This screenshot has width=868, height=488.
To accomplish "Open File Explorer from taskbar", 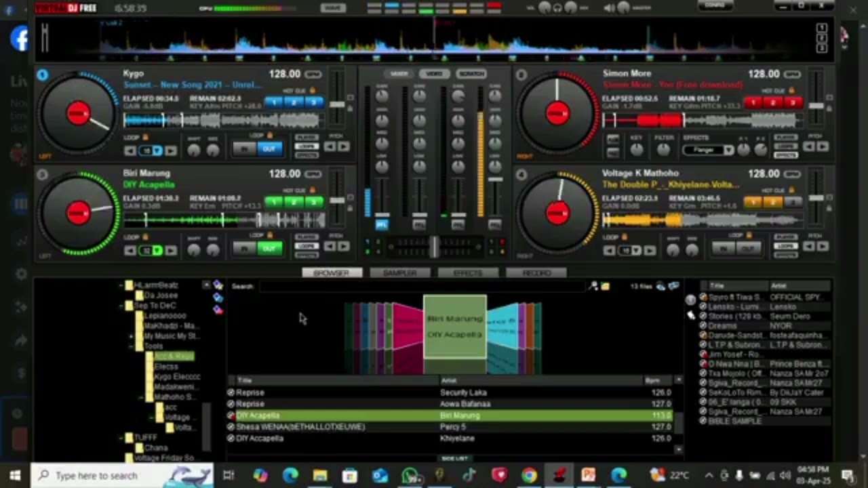I will 320,475.
